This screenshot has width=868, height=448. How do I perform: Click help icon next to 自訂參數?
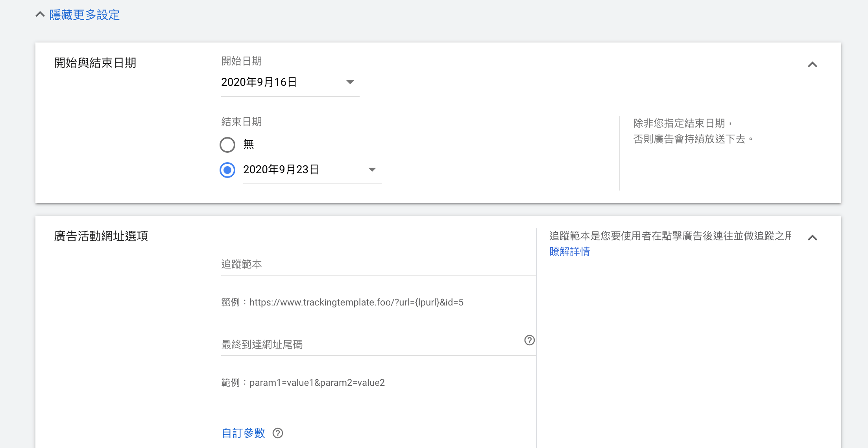pos(278,433)
